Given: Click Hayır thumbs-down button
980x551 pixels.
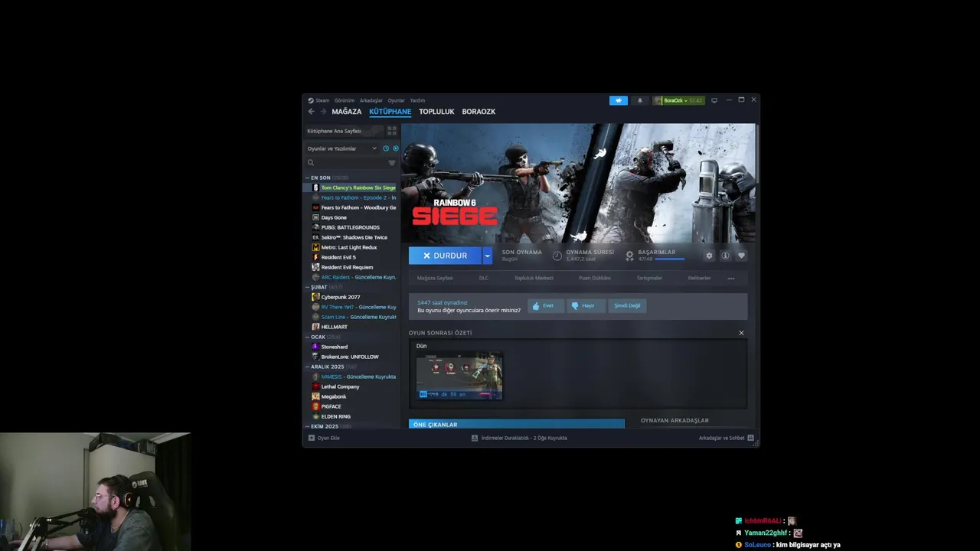Looking at the screenshot, I should pos(586,305).
